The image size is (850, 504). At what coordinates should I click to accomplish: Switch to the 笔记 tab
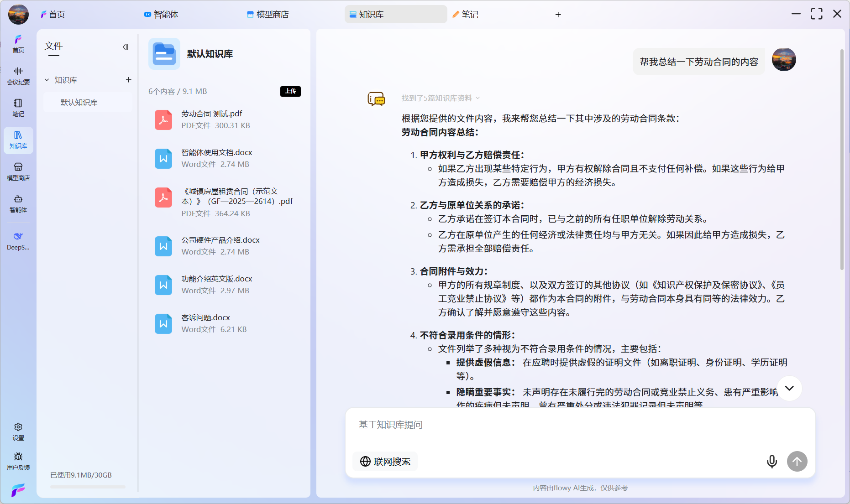[x=465, y=14]
